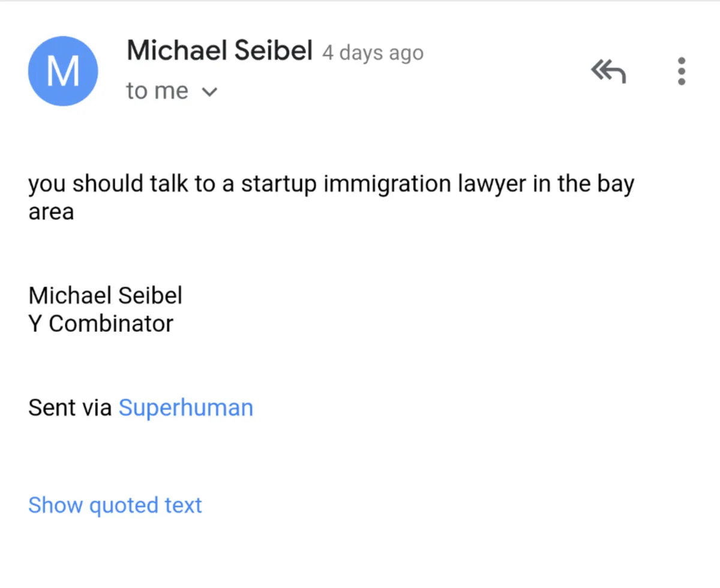Screen dimensions: 720x588
Task: Expand recipient details chevron next to "to me"
Action: point(209,92)
